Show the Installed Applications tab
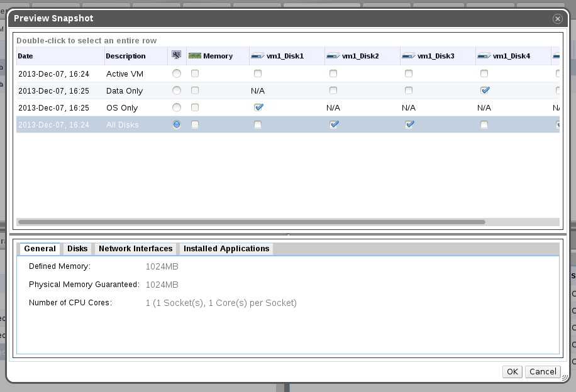This screenshot has height=392, width=576. [226, 249]
